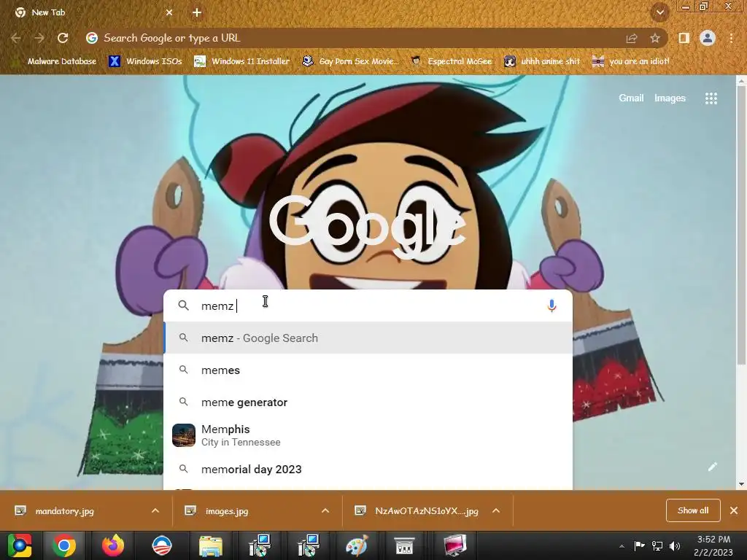Open the Malware Database bookmark

coord(53,61)
